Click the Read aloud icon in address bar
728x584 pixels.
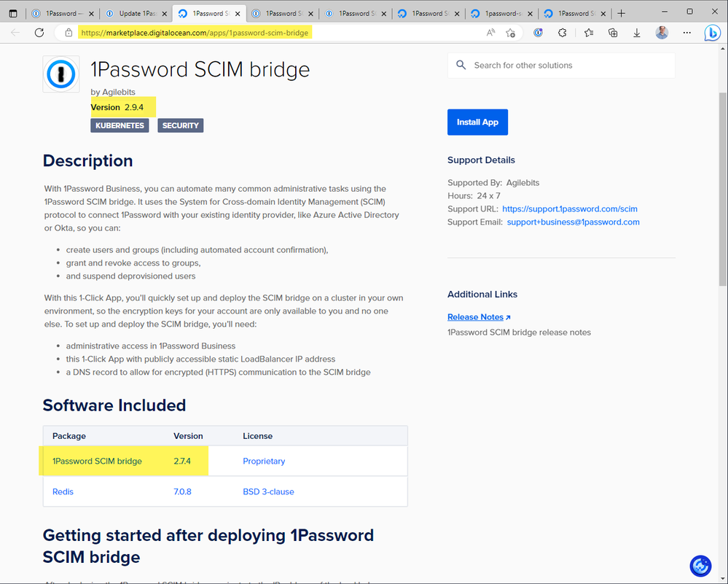[x=491, y=33]
